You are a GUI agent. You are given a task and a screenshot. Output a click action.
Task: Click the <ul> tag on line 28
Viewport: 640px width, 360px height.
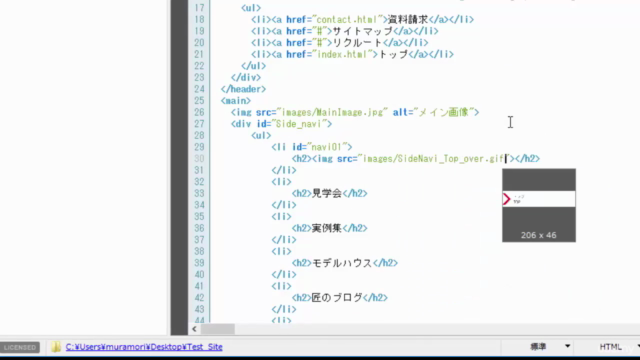point(261,136)
